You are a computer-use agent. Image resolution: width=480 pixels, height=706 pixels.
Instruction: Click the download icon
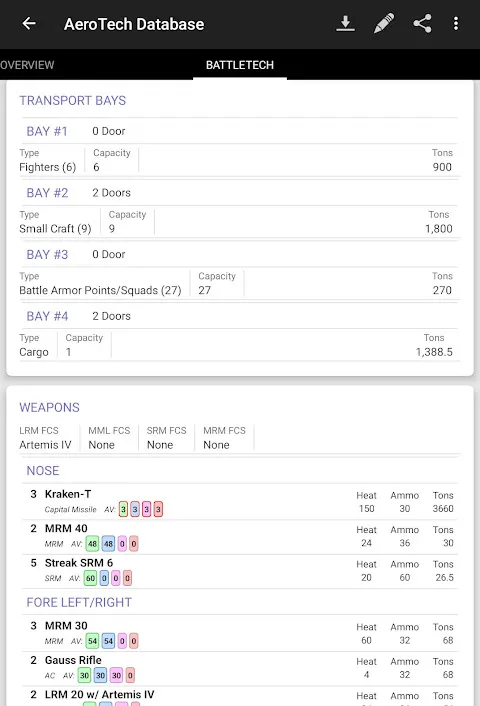(x=345, y=23)
